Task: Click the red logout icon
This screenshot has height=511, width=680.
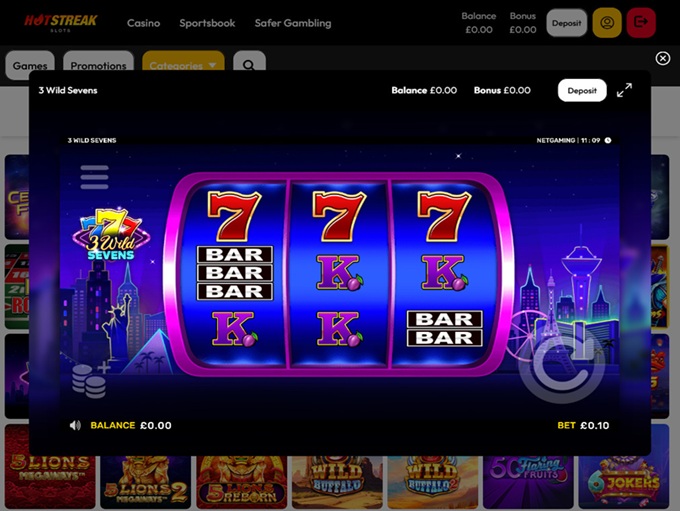Action: [641, 23]
